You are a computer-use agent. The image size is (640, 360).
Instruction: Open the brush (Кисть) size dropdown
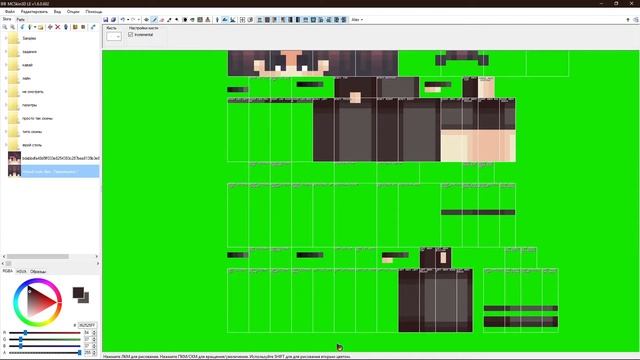point(114,36)
